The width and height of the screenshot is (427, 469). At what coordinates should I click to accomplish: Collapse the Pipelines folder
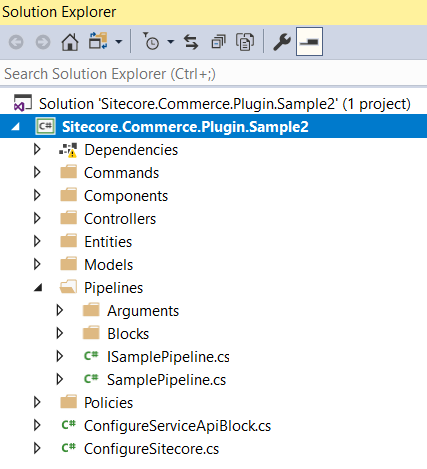pyautogui.click(x=38, y=288)
